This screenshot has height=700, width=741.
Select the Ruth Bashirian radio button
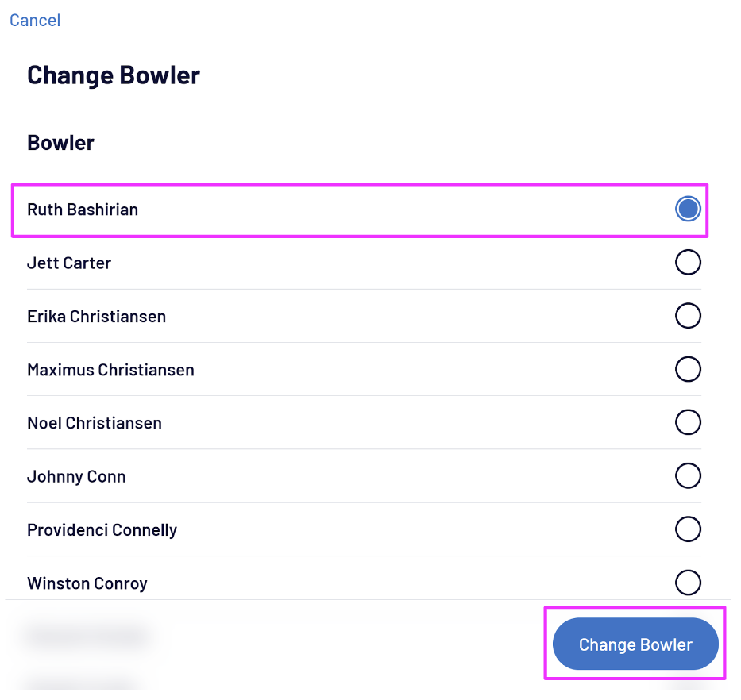coord(688,209)
